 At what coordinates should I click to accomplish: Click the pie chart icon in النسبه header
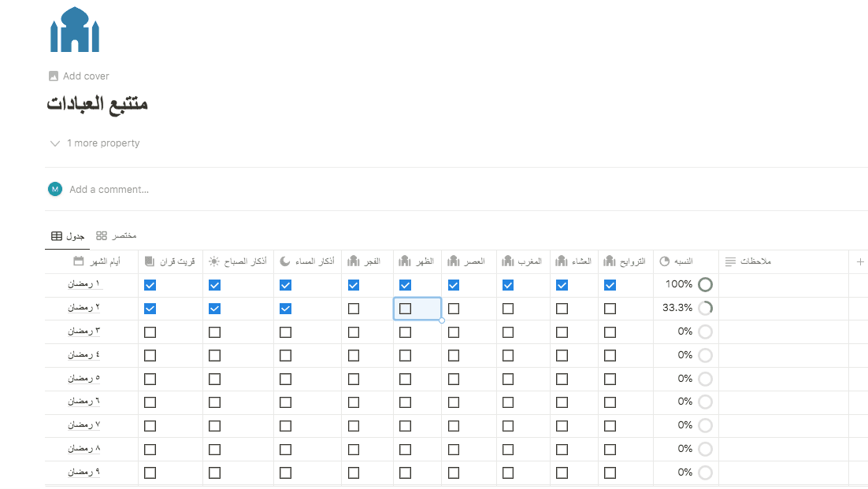[664, 261]
